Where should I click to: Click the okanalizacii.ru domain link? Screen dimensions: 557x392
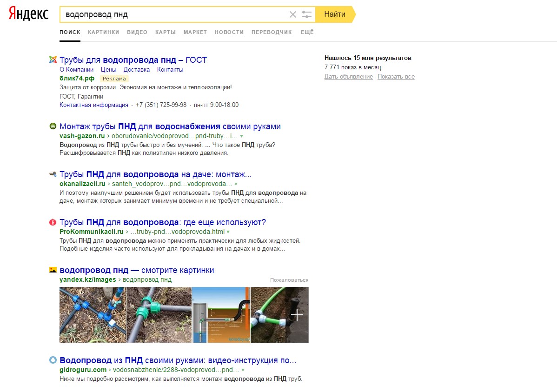82,184
